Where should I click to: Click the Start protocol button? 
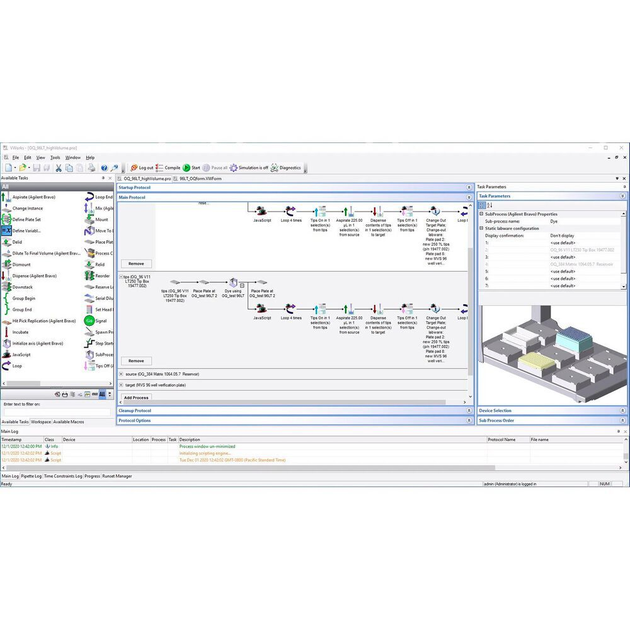pyautogui.click(x=191, y=168)
